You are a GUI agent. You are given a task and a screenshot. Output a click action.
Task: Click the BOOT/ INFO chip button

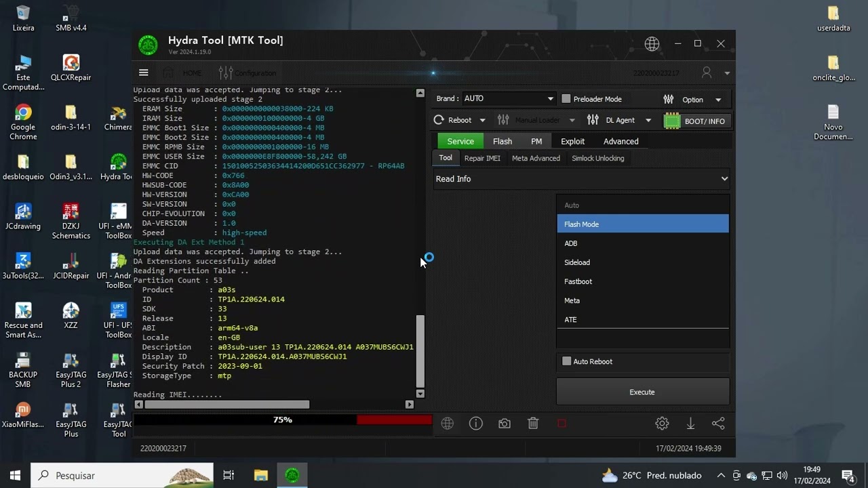click(x=696, y=121)
